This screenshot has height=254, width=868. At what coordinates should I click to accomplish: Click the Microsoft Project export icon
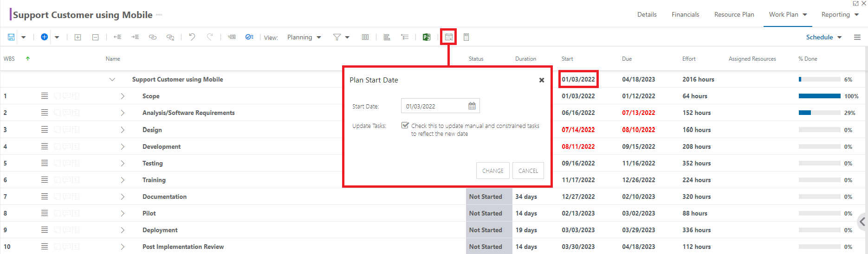tap(427, 37)
